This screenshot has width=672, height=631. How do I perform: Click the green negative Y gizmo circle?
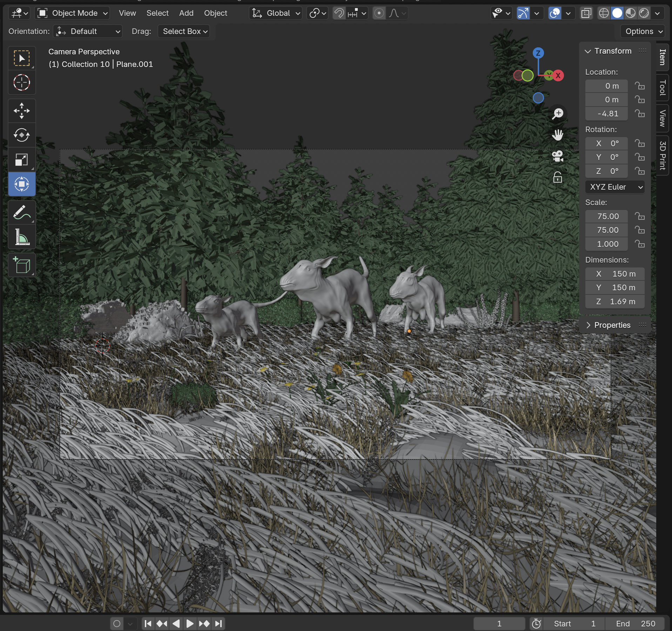(x=527, y=75)
